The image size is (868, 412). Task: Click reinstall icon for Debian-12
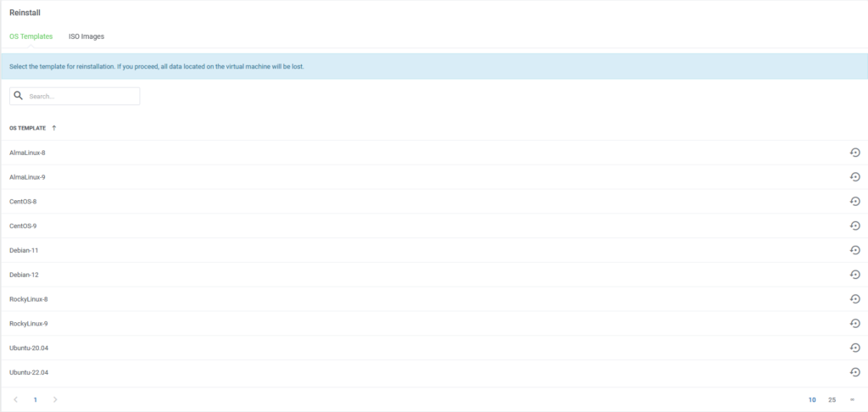[x=854, y=275]
